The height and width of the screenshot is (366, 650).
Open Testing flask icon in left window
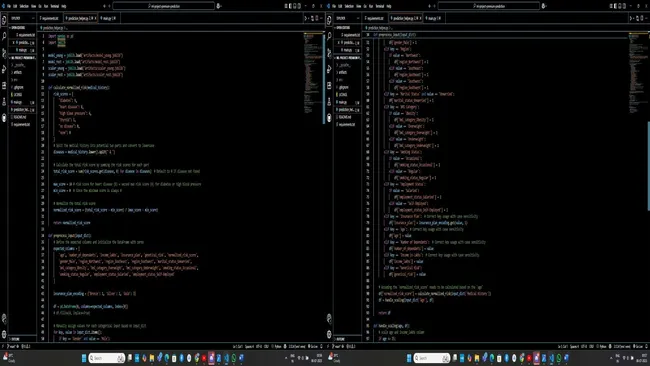[x=4, y=102]
